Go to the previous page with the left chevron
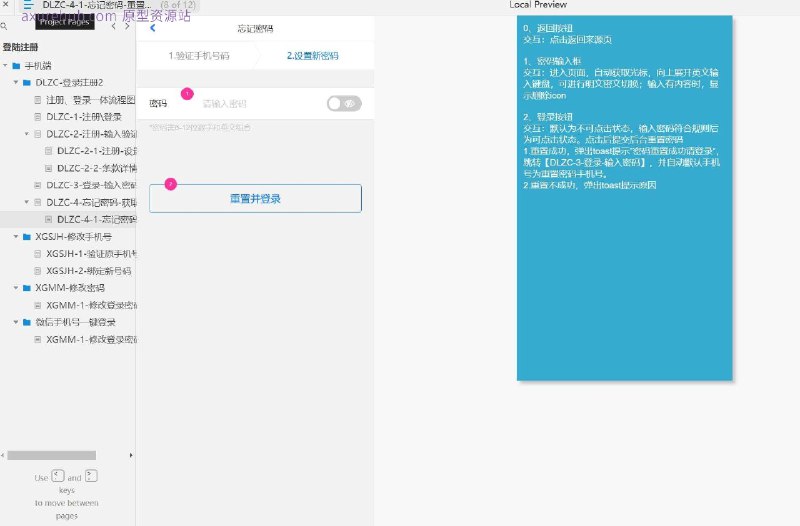 tap(113, 26)
